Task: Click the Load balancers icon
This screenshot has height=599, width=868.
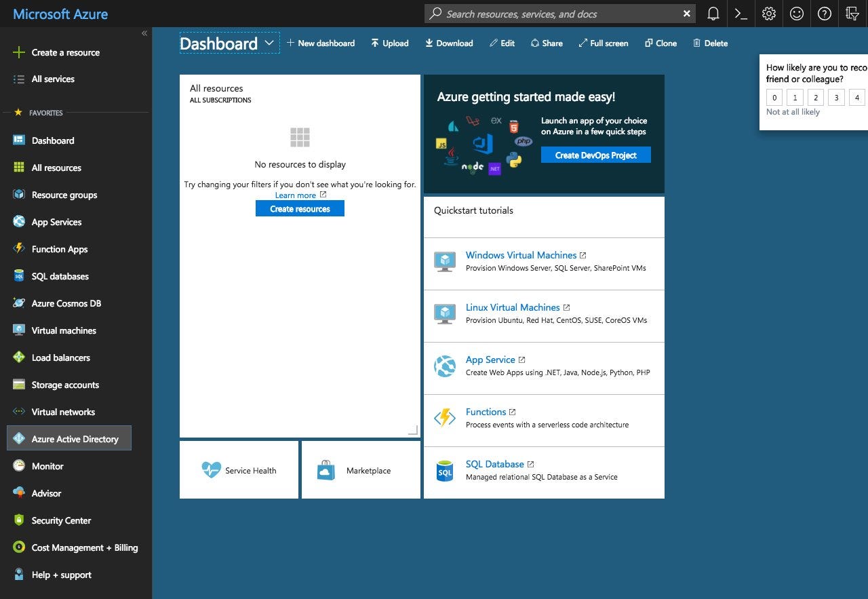Action: (19, 358)
